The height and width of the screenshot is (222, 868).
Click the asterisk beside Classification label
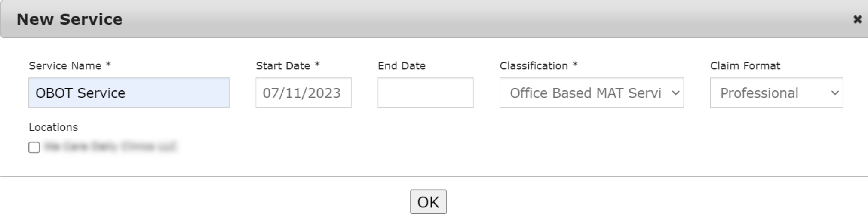click(575, 65)
